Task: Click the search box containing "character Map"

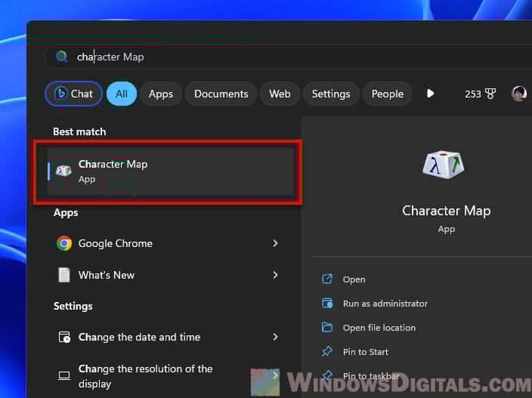Action: pyautogui.click(x=288, y=57)
